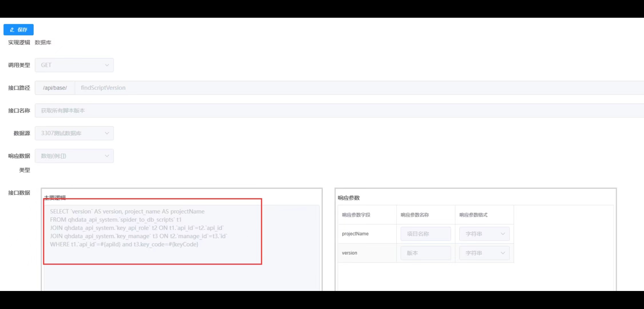Click the projectName field cell

pos(367,234)
